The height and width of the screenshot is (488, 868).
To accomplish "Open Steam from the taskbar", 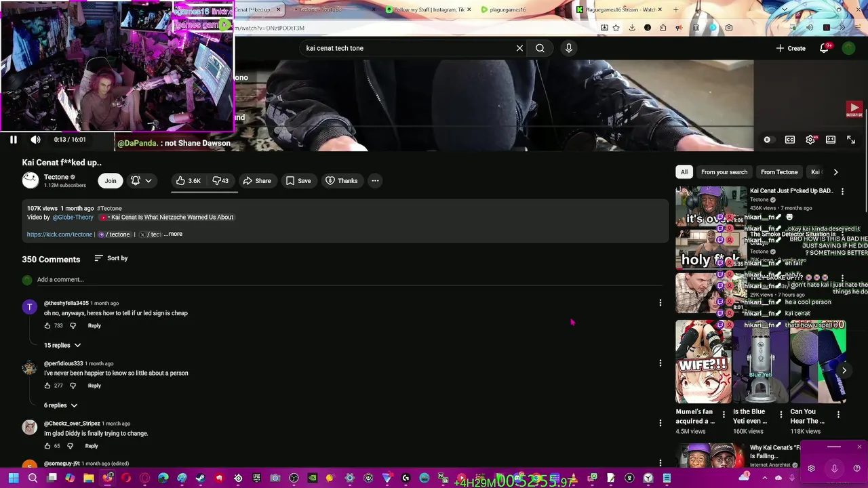I will click(x=200, y=479).
